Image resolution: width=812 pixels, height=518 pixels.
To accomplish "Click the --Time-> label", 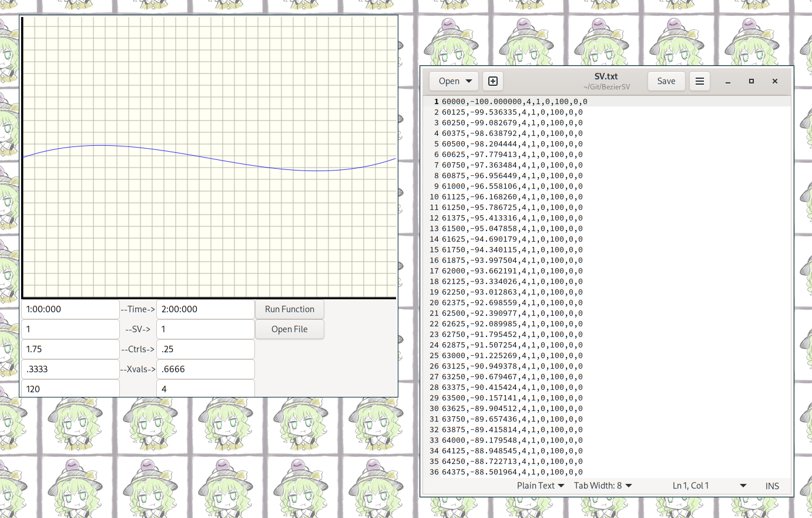I will pos(138,309).
